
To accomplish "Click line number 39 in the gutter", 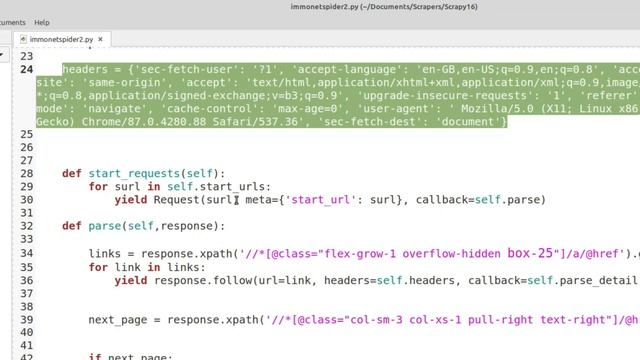I will click(x=27, y=320).
